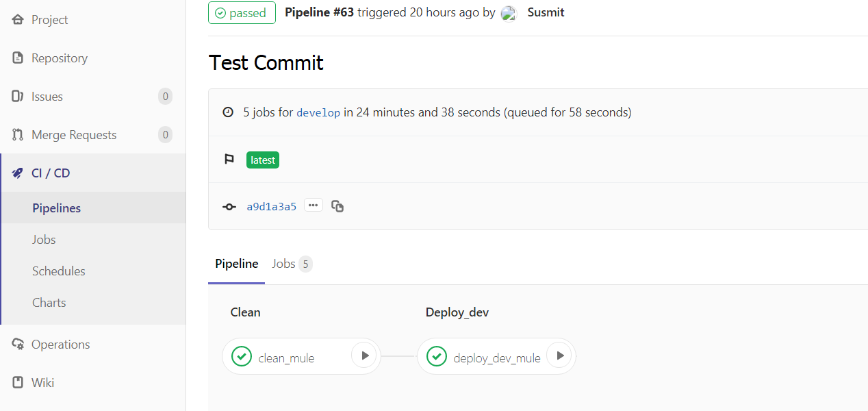868x411 pixels.
Task: Open the Project sidebar section
Action: (49, 20)
